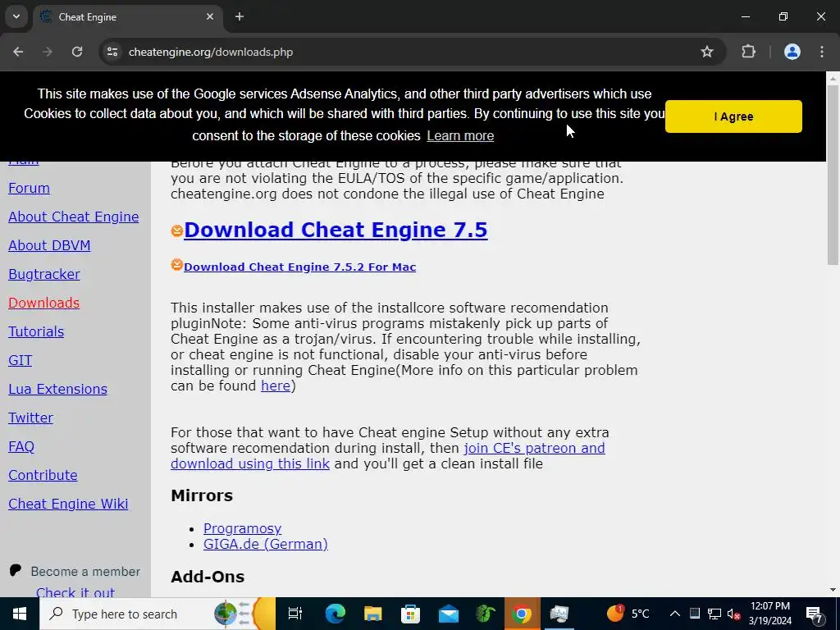
Task: Open a new browser tab
Action: 240,16
